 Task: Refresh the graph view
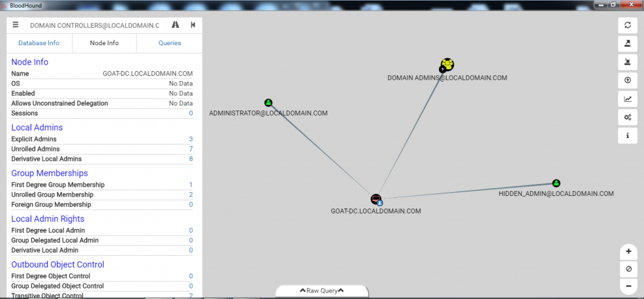coord(627,25)
